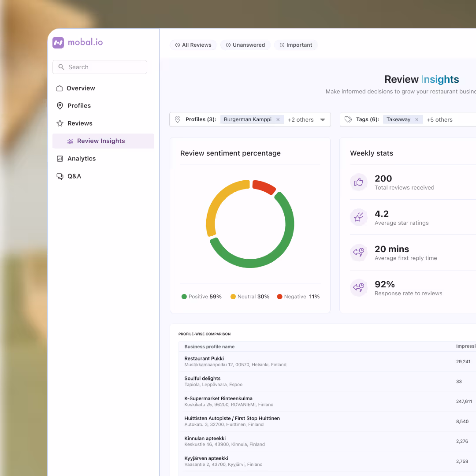This screenshot has height=476, width=476.
Task: Click the shooting star ratings icon
Action: (358, 217)
